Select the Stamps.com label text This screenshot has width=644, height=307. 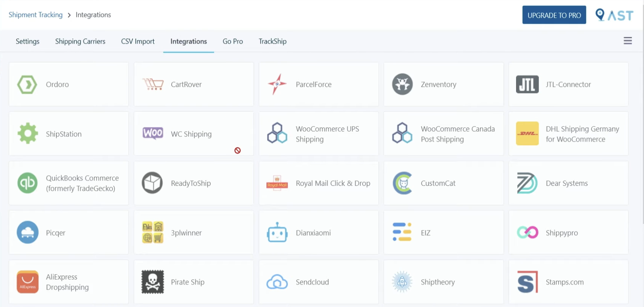(565, 282)
